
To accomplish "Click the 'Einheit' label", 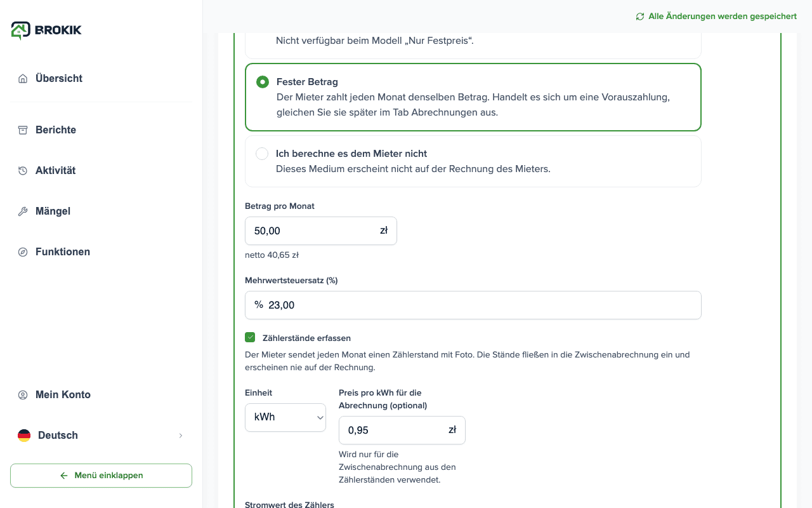I will [258, 393].
